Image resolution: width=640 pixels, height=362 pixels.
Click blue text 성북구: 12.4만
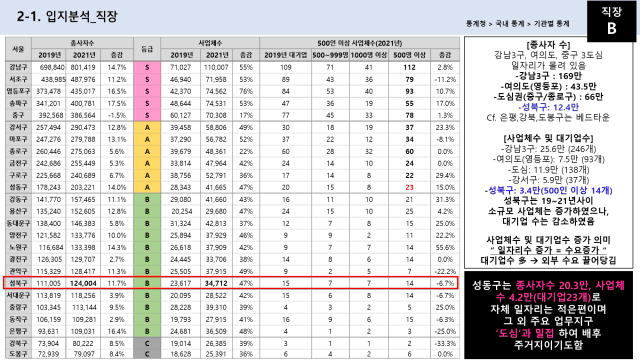pyautogui.click(x=548, y=107)
